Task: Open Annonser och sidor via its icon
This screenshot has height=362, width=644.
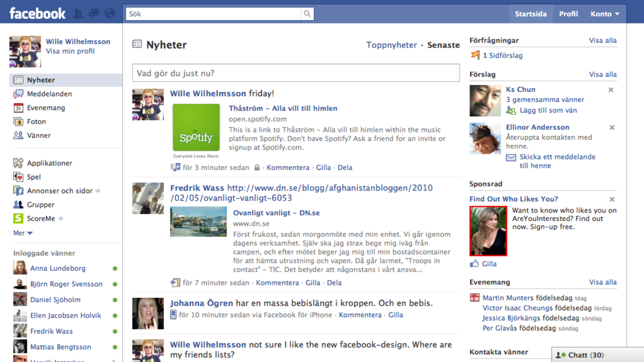Action: pos(17,191)
